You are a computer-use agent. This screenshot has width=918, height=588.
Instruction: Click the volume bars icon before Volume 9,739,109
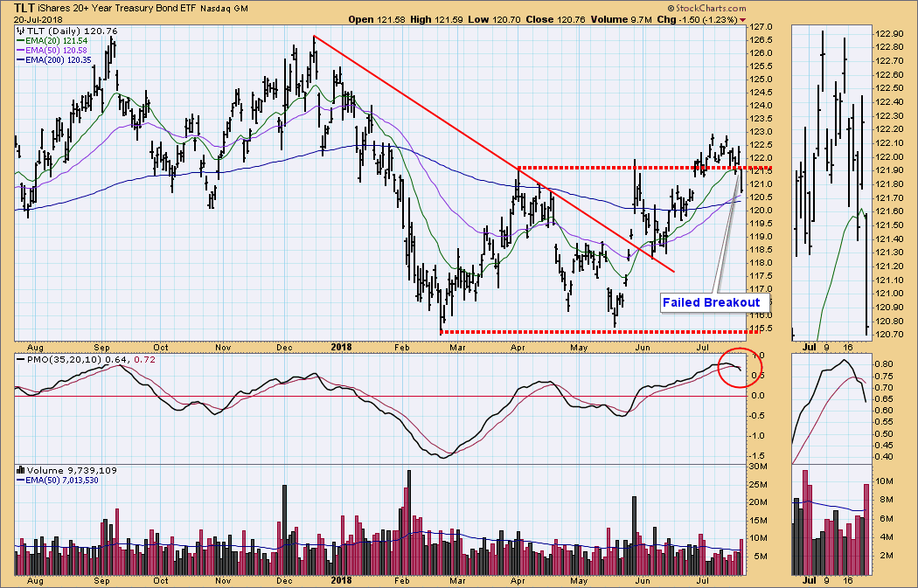tap(20, 470)
